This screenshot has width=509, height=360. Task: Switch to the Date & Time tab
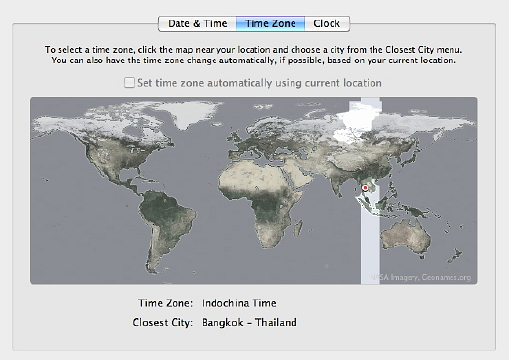click(x=197, y=24)
